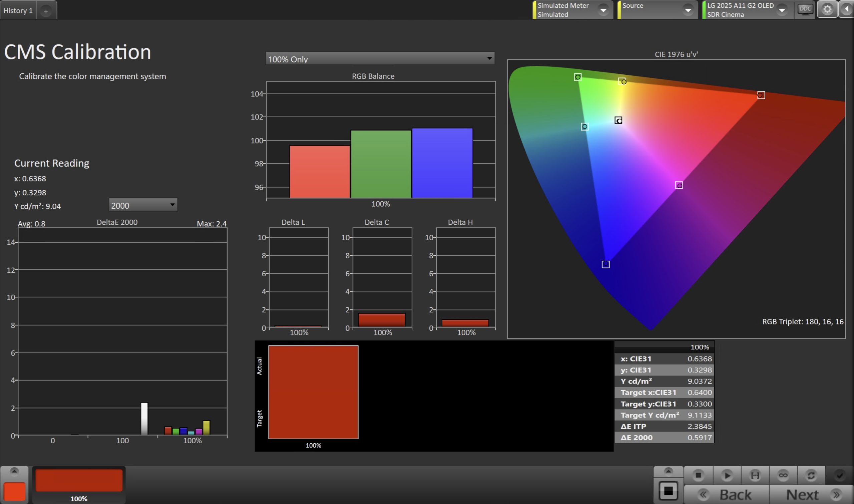Toggle the continuous infinity read icon
The height and width of the screenshot is (504, 854).
click(783, 475)
